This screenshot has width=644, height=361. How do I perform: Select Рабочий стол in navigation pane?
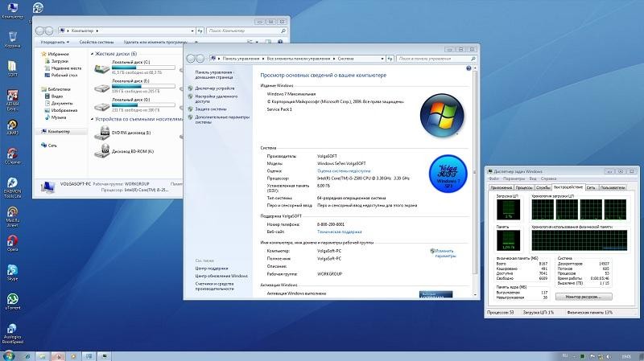pos(64,76)
